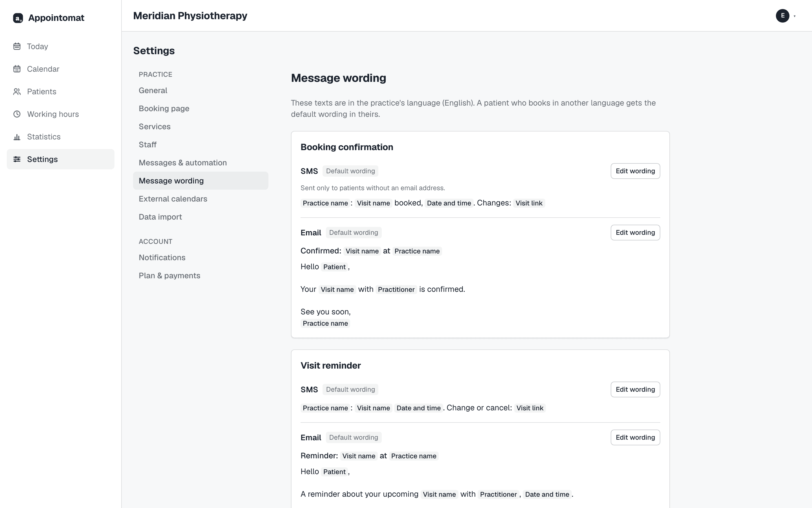Open Data import settings
The image size is (812, 508).
point(201,217)
